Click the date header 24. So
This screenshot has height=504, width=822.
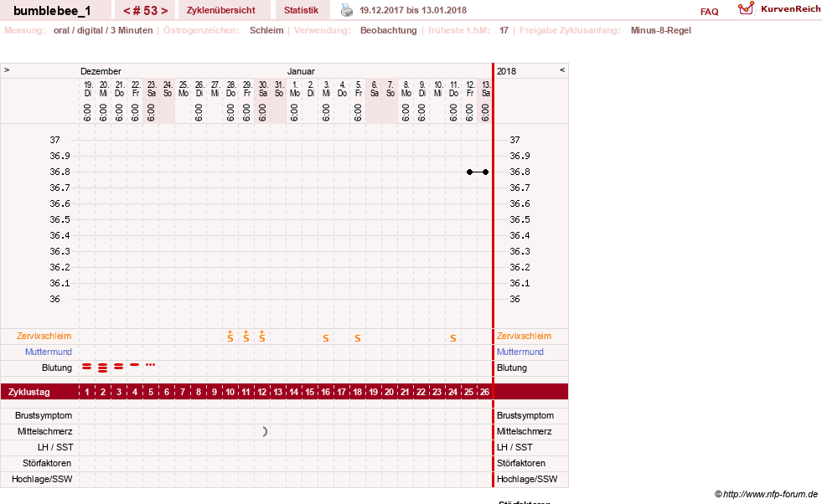click(168, 89)
